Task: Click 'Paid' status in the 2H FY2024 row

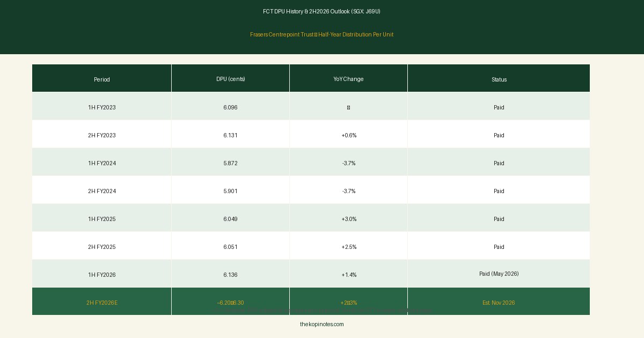Action: pos(499,191)
